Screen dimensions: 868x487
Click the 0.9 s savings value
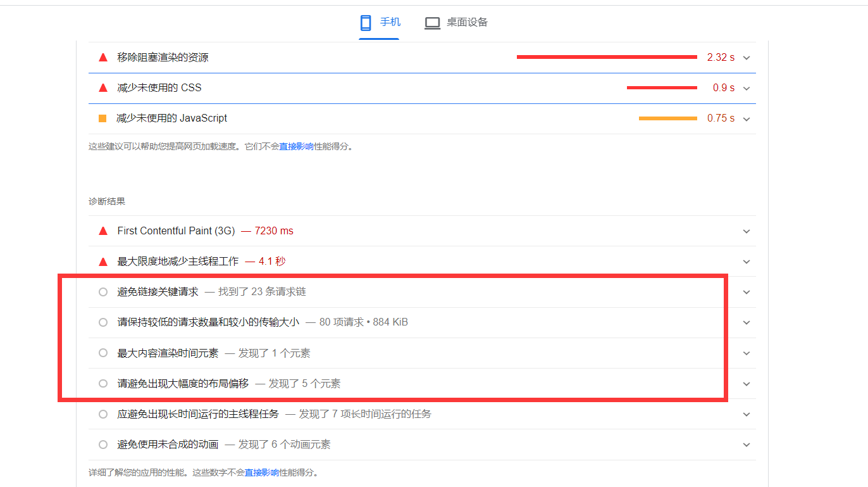(724, 88)
